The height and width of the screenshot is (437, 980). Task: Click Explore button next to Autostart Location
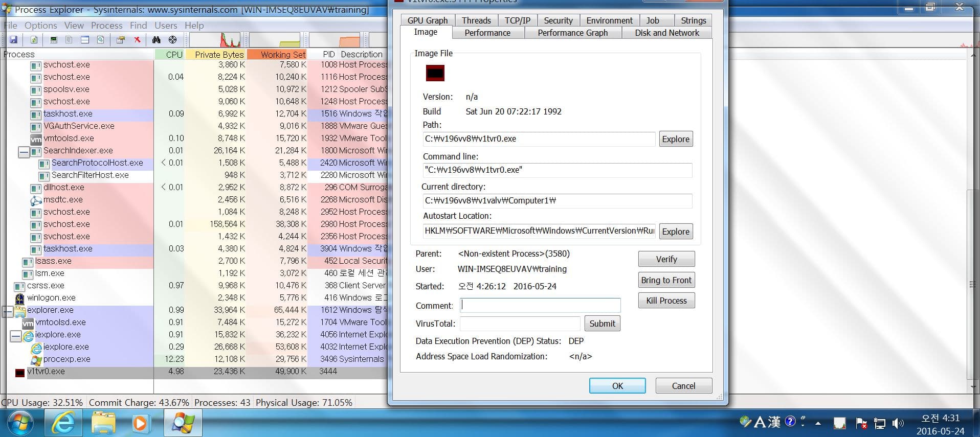coord(676,232)
